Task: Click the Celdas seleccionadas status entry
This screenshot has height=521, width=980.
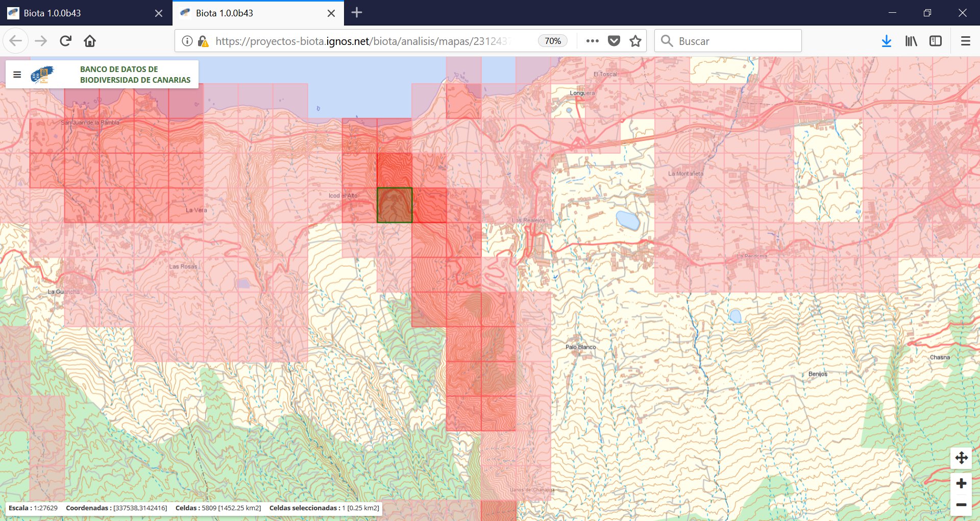Action: (x=324, y=508)
